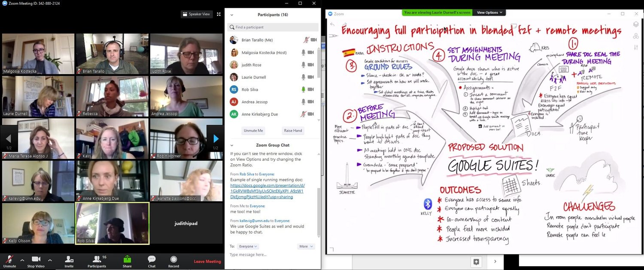Select Malgosia Kostecka's video tile
Image resolution: width=644 pixels, height=270 pixels.
click(x=38, y=54)
